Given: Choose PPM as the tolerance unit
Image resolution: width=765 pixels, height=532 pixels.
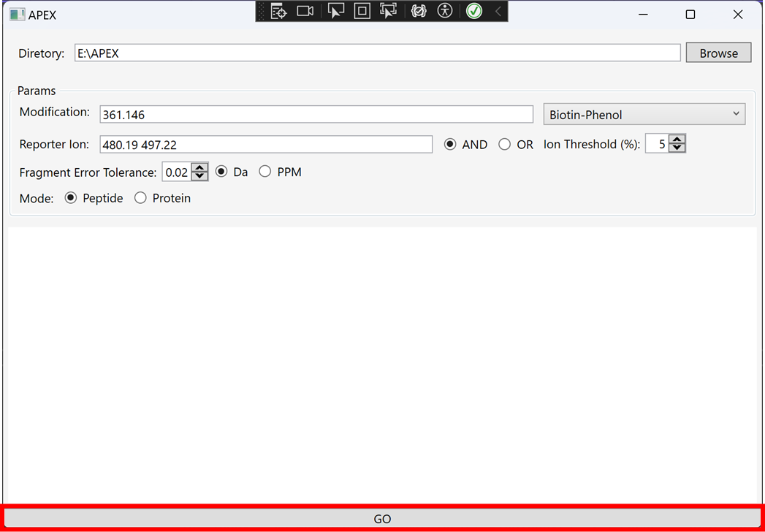Looking at the screenshot, I should coord(265,172).
